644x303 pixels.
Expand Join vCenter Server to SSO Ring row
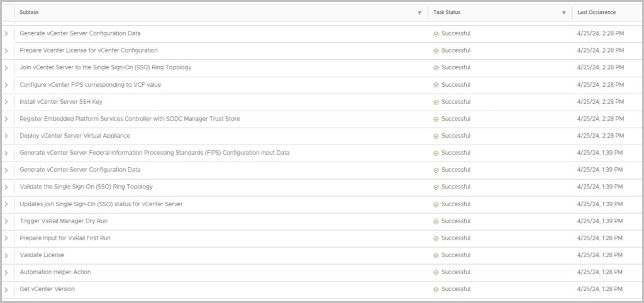(x=6, y=67)
